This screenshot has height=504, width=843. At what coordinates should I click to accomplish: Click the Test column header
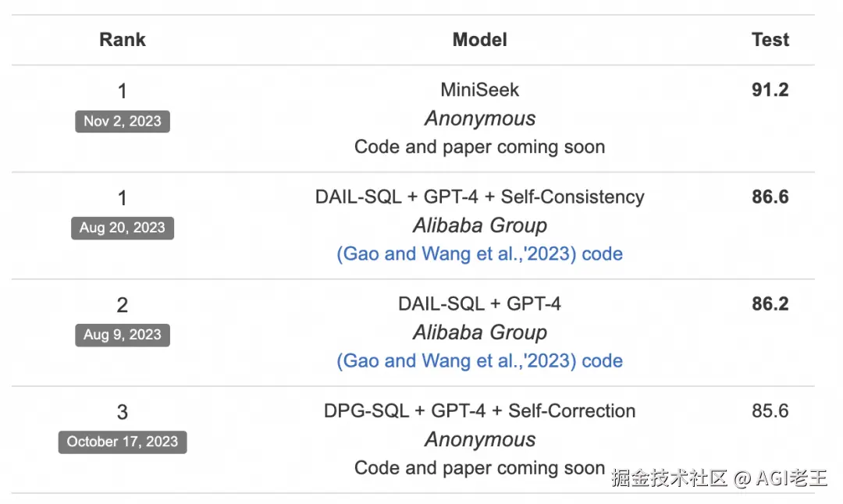pos(770,40)
